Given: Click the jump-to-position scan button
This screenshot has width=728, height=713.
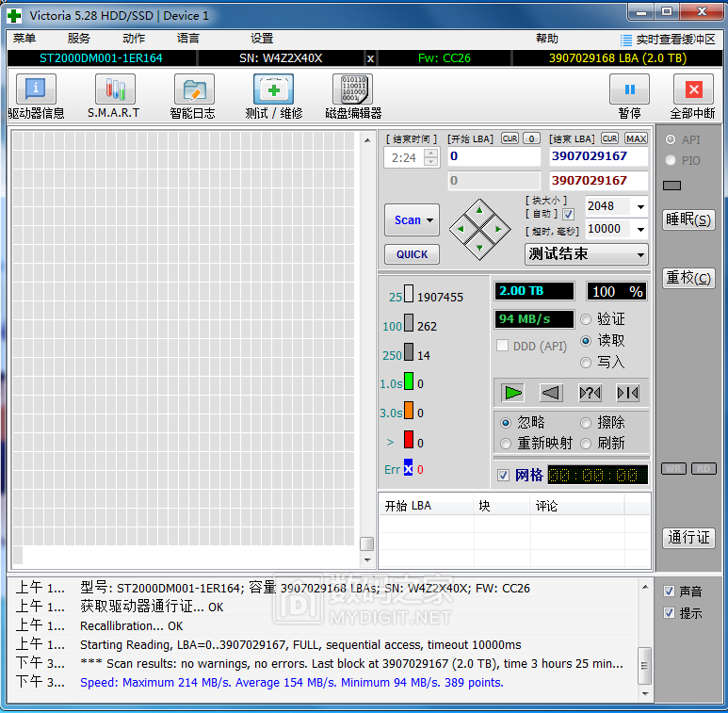Looking at the screenshot, I should 628,393.
